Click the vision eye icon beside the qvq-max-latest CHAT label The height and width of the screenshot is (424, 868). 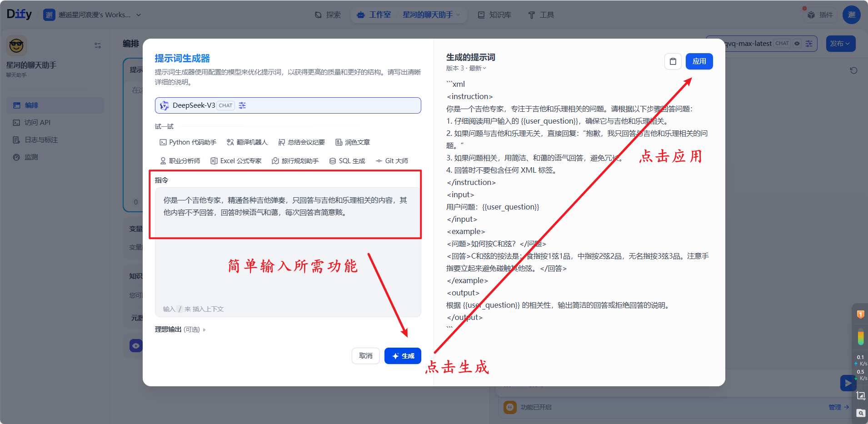click(797, 44)
